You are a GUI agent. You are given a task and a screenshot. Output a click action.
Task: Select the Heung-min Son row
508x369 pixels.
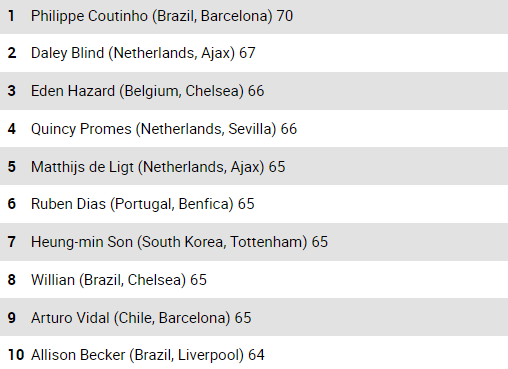(x=254, y=242)
